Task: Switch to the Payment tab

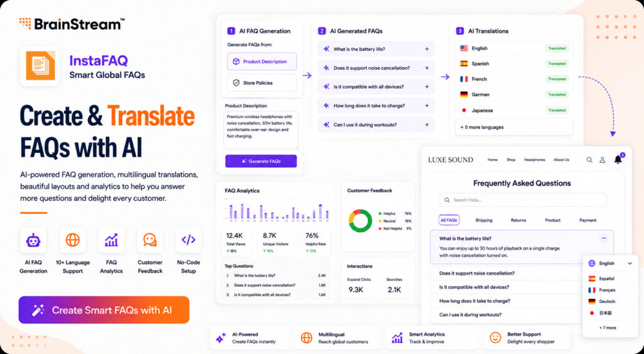Action: click(588, 220)
